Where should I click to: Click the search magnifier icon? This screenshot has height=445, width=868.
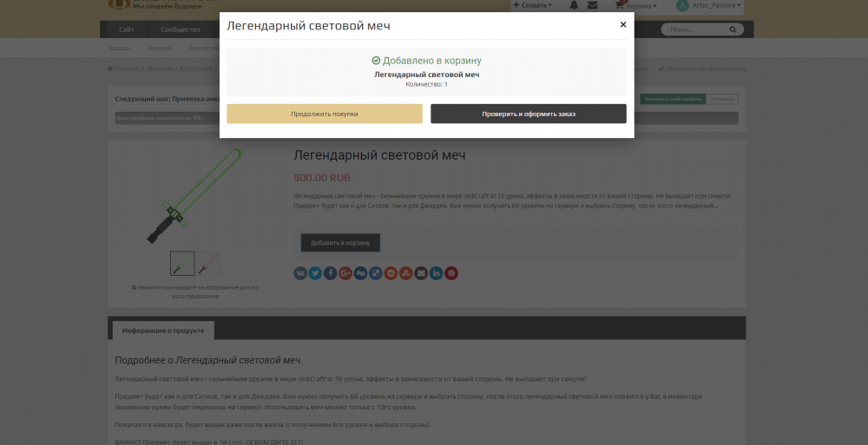tap(733, 29)
